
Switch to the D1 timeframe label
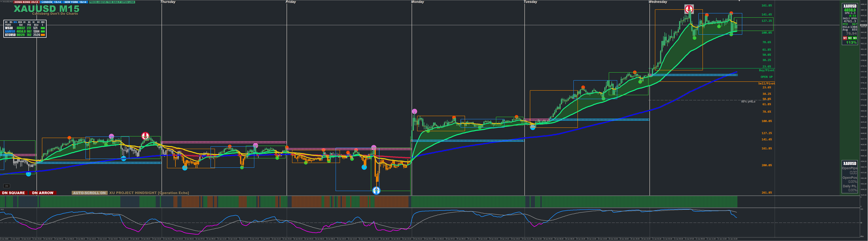[34, 22]
